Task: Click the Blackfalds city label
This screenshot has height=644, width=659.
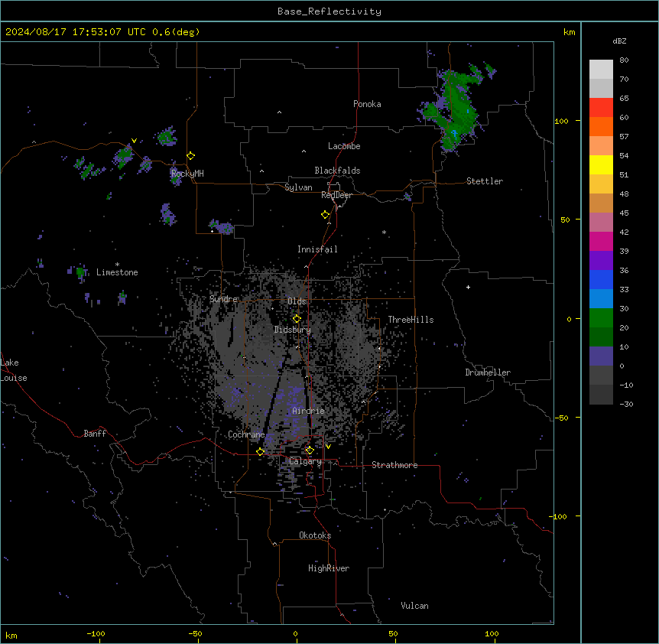Action: pos(337,171)
